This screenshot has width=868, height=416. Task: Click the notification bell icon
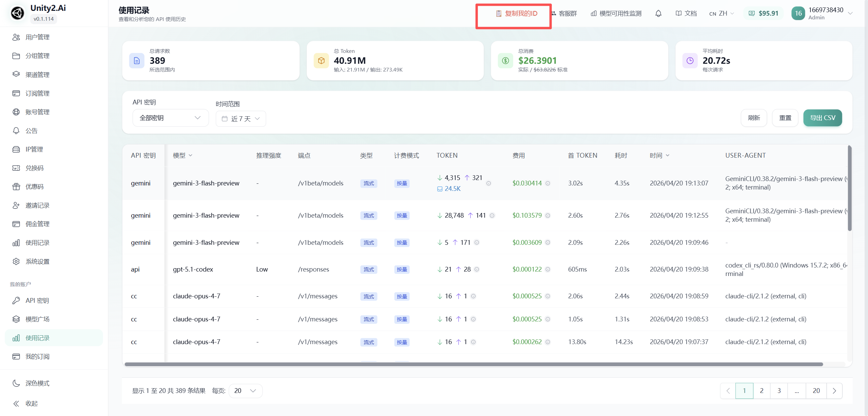[x=658, y=14]
